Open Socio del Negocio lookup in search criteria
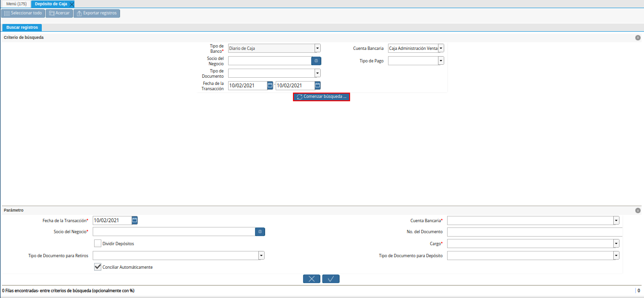Screen dimensions: 644x298 (x=316, y=61)
